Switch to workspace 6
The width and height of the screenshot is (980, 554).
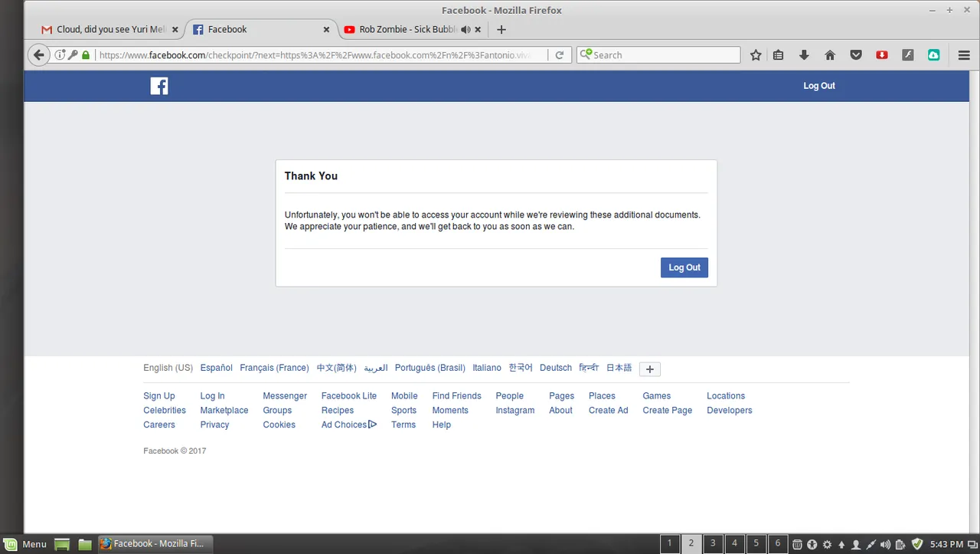(777, 544)
